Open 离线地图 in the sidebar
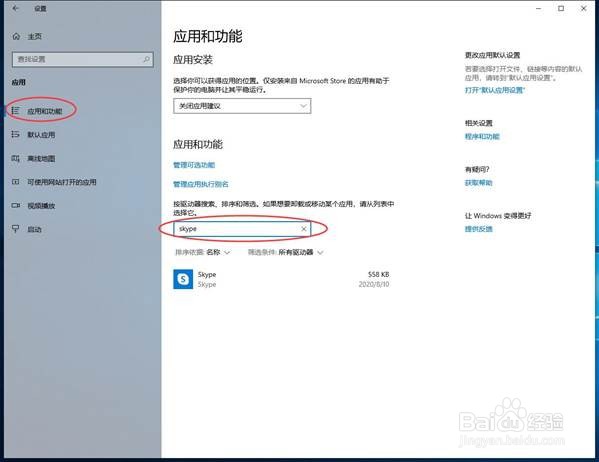Viewport: 599px width, 462px height. tap(41, 159)
